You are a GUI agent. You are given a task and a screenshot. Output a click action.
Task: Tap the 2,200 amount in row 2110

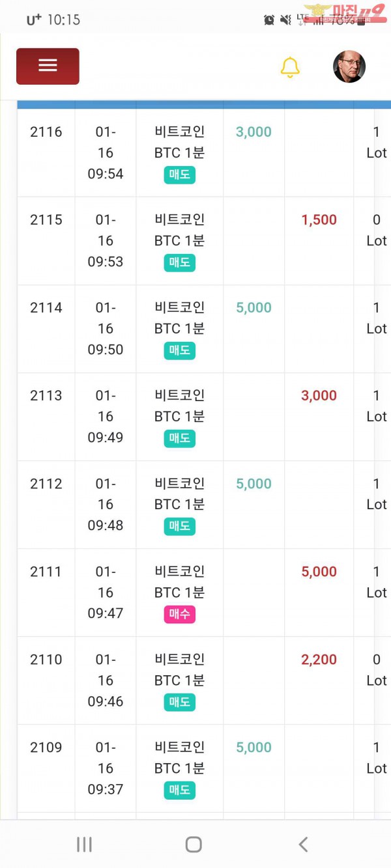[x=319, y=660]
